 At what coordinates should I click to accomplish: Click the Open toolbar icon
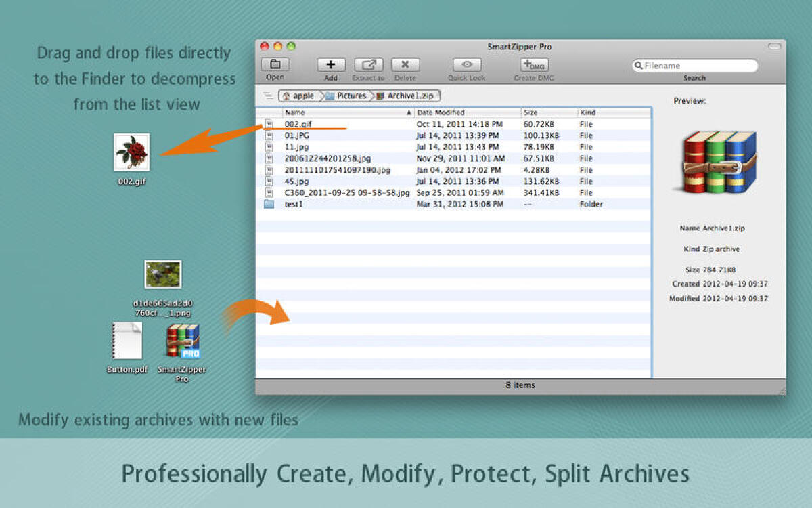pyautogui.click(x=275, y=65)
